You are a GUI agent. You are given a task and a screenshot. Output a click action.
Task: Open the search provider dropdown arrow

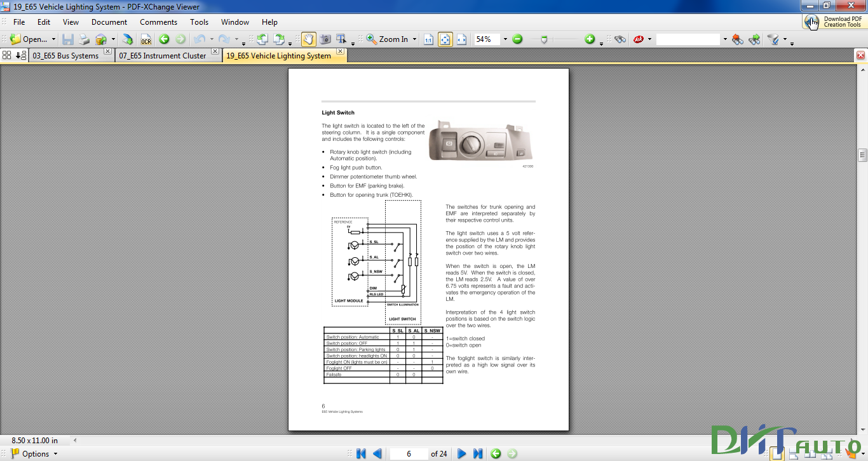[x=649, y=39]
